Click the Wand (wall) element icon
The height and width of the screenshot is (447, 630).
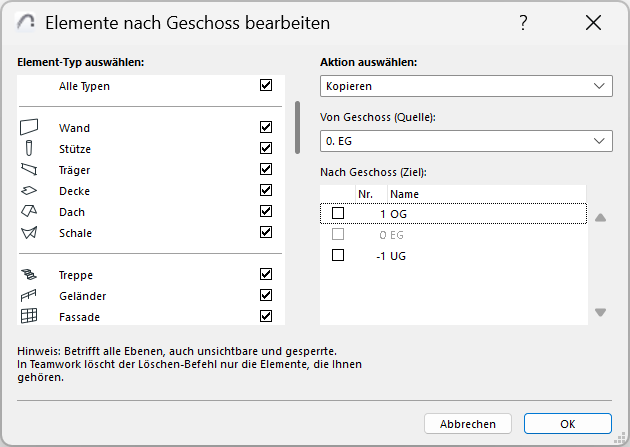[x=29, y=128]
